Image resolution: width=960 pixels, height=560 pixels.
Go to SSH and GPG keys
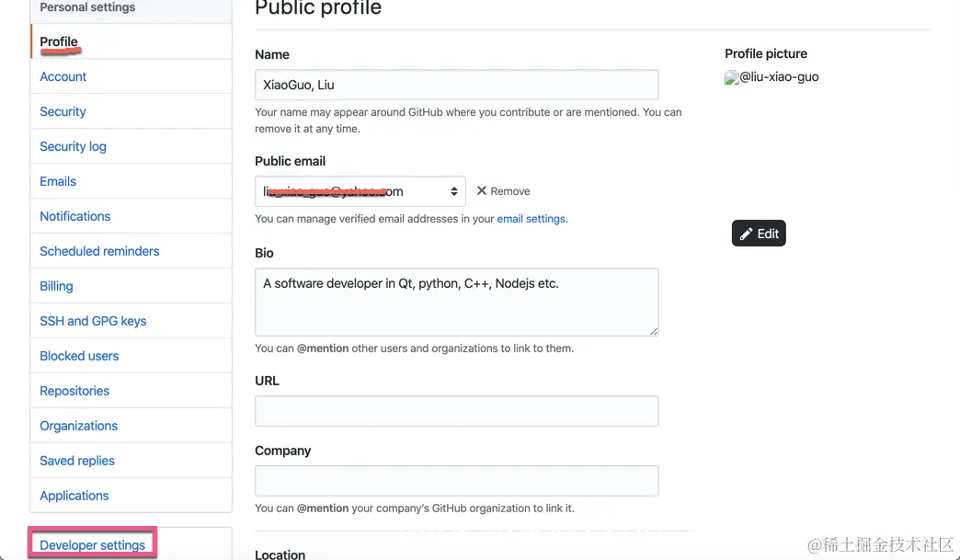(93, 321)
